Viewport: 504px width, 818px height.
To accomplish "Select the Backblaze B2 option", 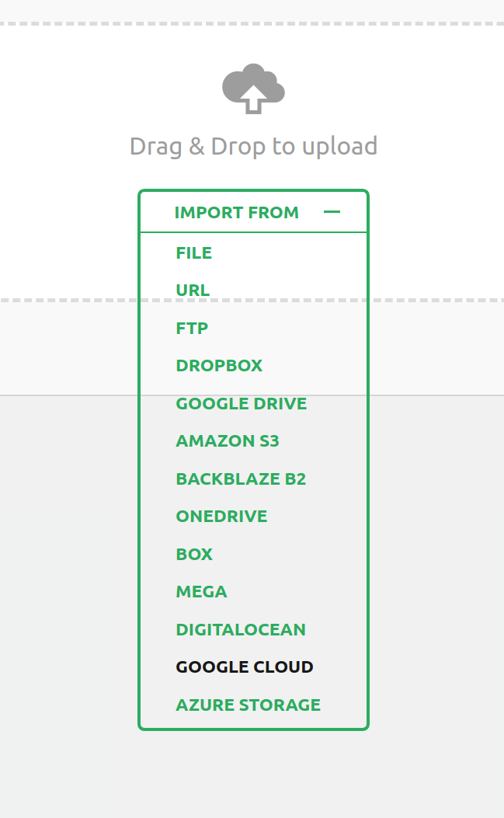I will pyautogui.click(x=241, y=479).
